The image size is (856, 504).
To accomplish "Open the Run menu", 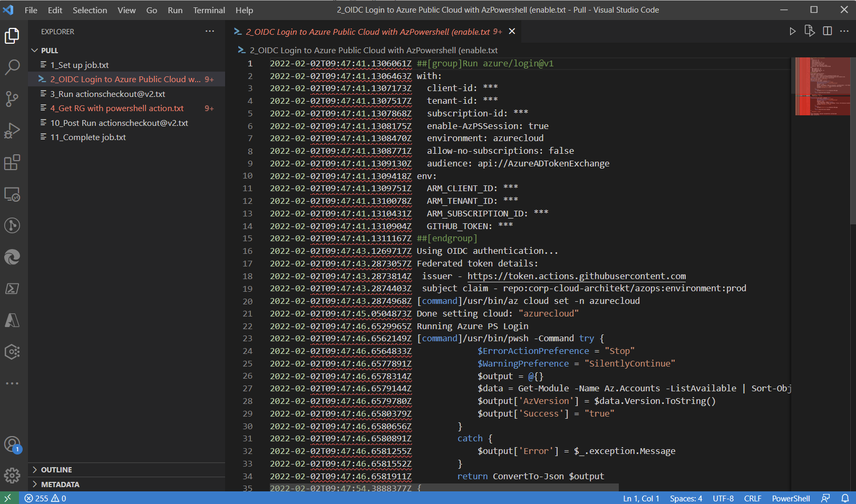I will coord(175,10).
